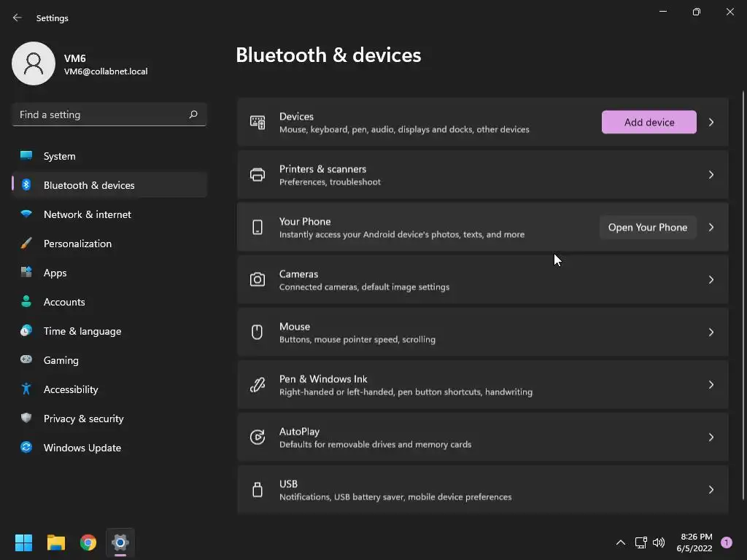Go back using the arrow icon
The image size is (747, 560).
point(18,17)
